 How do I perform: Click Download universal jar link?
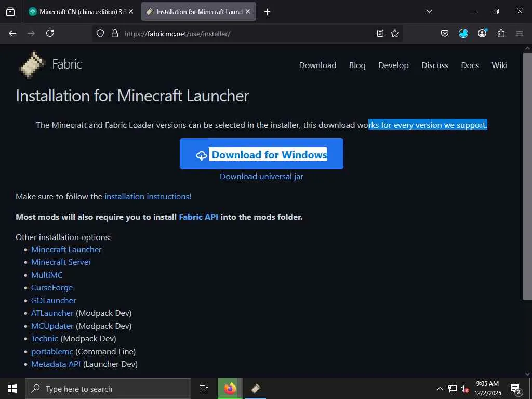click(262, 177)
